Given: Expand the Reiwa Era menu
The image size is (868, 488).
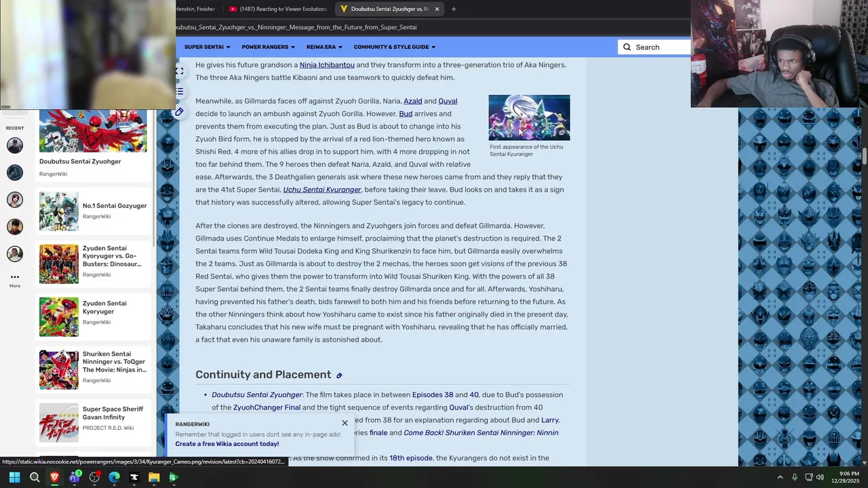Looking at the screenshot, I should coord(324,47).
